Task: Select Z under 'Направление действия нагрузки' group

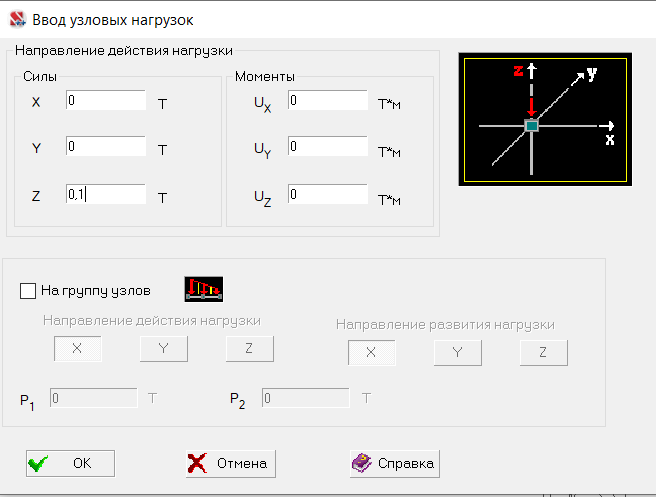Action: [250, 348]
